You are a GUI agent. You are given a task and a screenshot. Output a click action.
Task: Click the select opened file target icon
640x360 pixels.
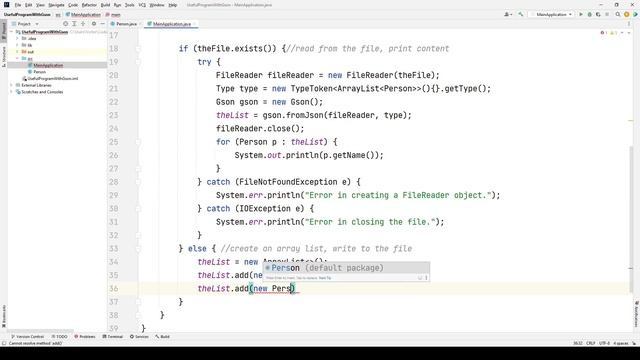65,24
